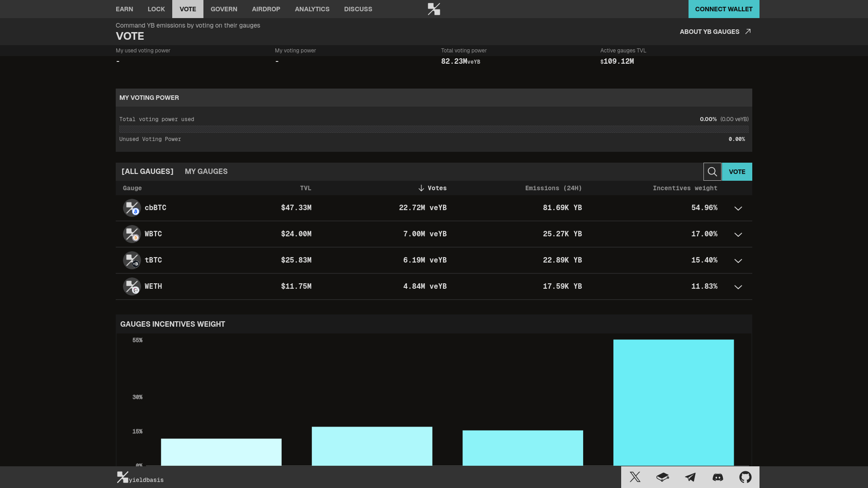The image size is (868, 488).
Task: Click the 15.40% incentives weight
Action: (704, 260)
